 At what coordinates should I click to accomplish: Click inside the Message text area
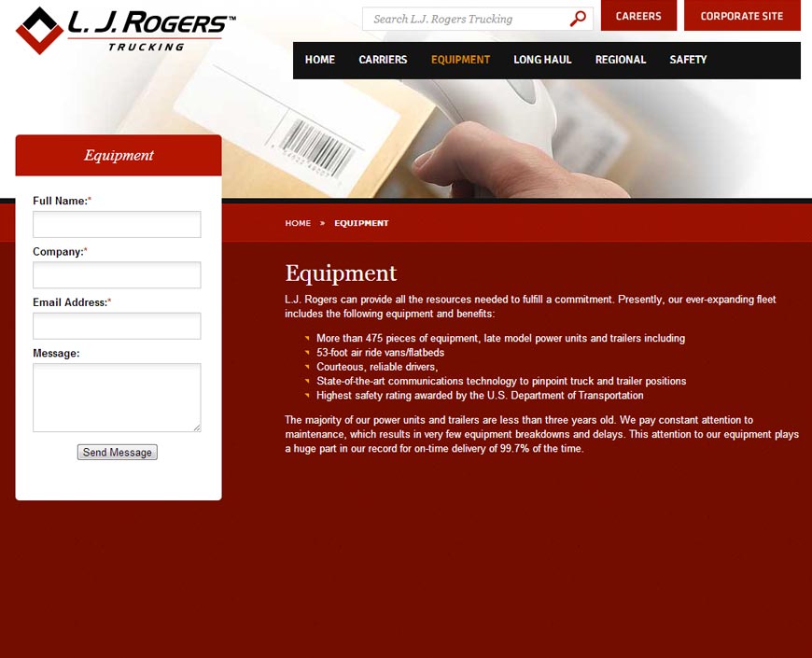[x=117, y=398]
